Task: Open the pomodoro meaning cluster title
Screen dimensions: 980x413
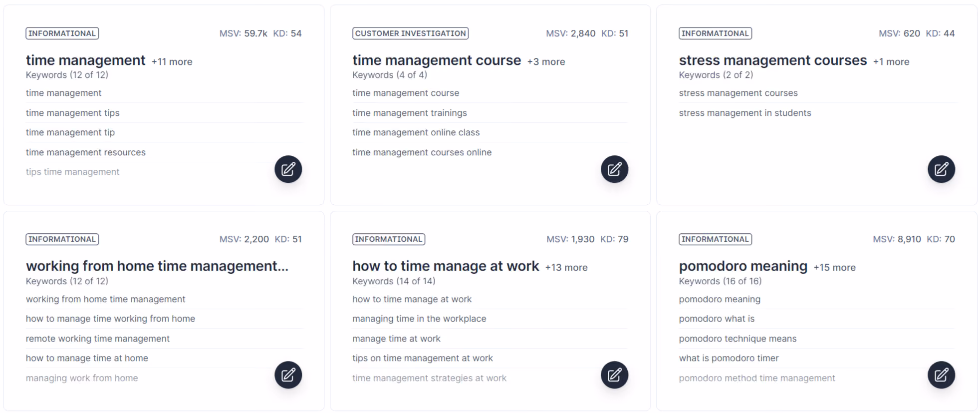Action: pos(743,266)
